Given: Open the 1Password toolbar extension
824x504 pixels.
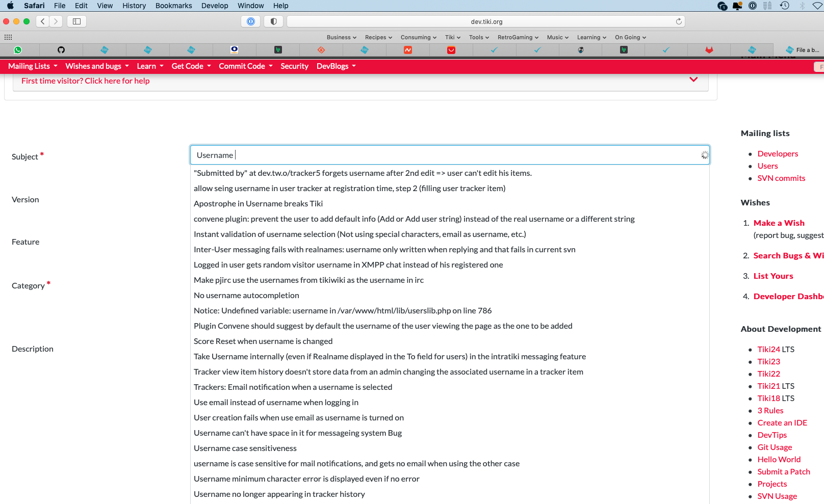Looking at the screenshot, I should [x=251, y=21].
